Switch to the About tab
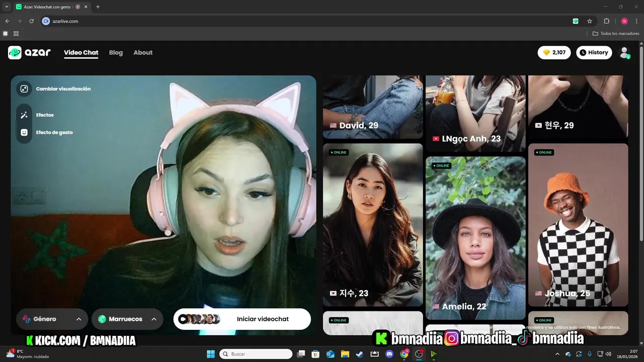The image size is (644, 362). pyautogui.click(x=143, y=53)
